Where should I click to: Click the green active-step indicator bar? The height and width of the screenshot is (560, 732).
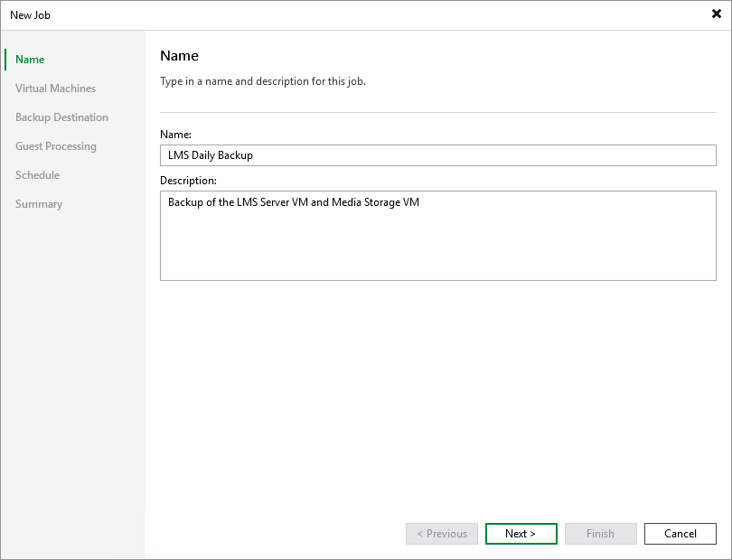[5, 60]
